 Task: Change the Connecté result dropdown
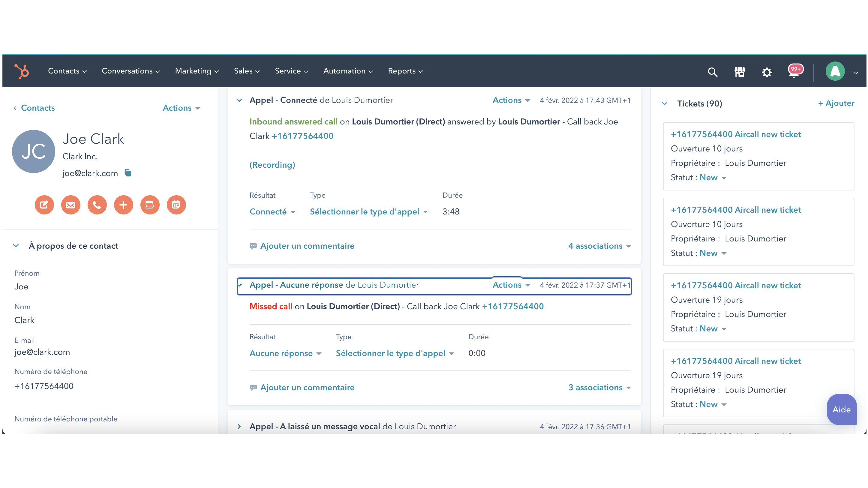[x=273, y=212]
